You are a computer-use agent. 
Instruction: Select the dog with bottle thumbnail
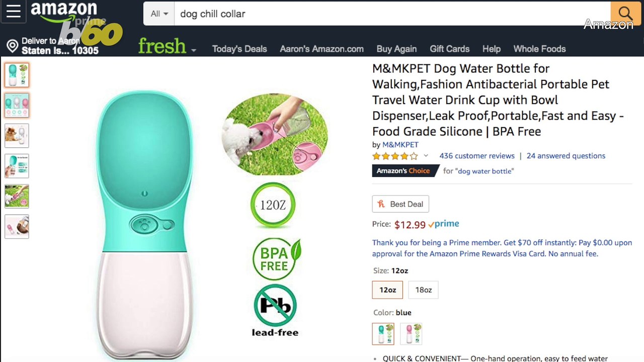tap(17, 136)
